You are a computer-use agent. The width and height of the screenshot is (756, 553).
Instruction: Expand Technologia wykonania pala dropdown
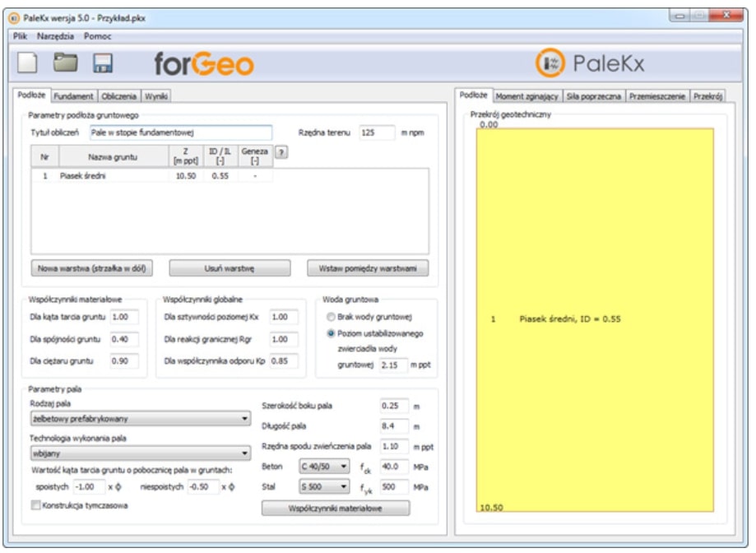139,453
